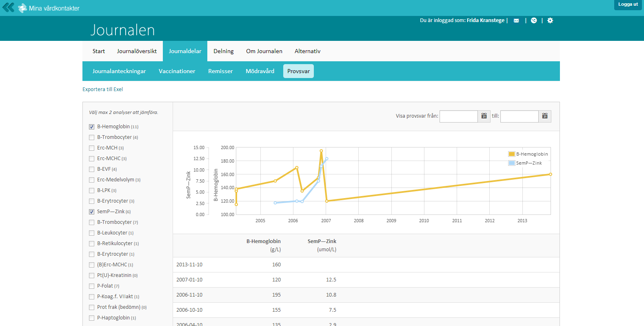Check the Erc-Medelvolym (3) checkbox
The width and height of the screenshot is (644, 326).
[x=91, y=180]
